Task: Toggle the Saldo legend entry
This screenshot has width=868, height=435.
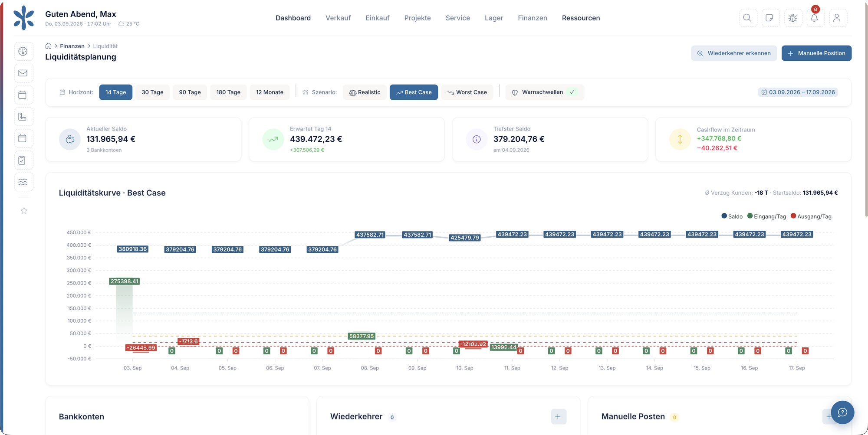Action: tap(732, 216)
